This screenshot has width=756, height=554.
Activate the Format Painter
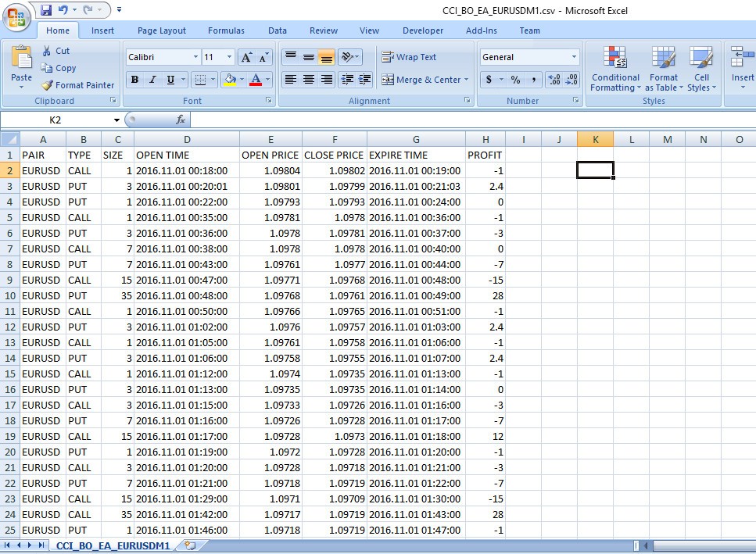coord(78,85)
